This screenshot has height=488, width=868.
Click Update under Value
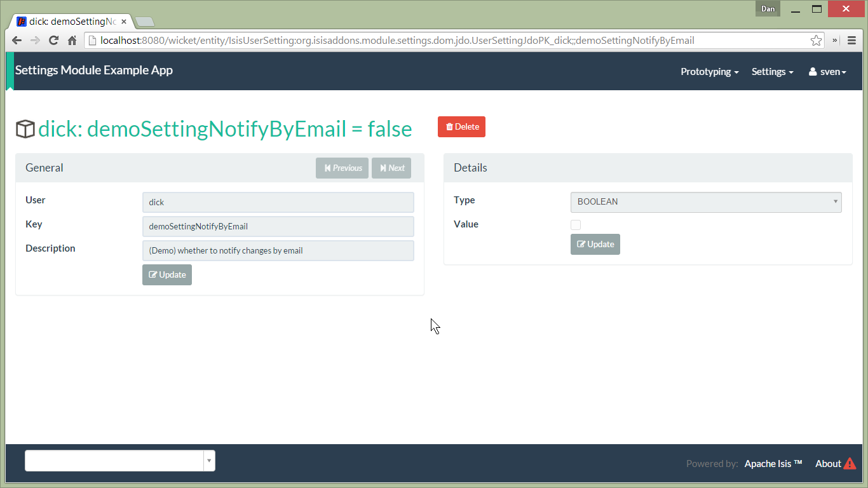(595, 244)
